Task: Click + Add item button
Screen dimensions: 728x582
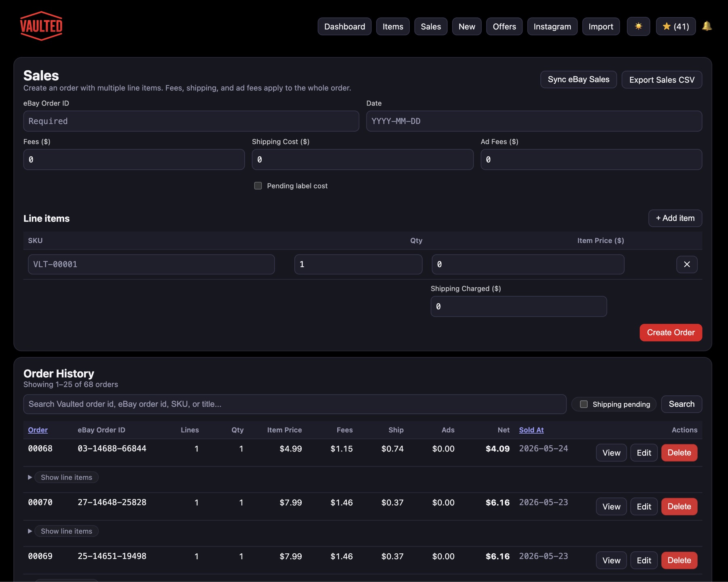Action: click(x=675, y=218)
